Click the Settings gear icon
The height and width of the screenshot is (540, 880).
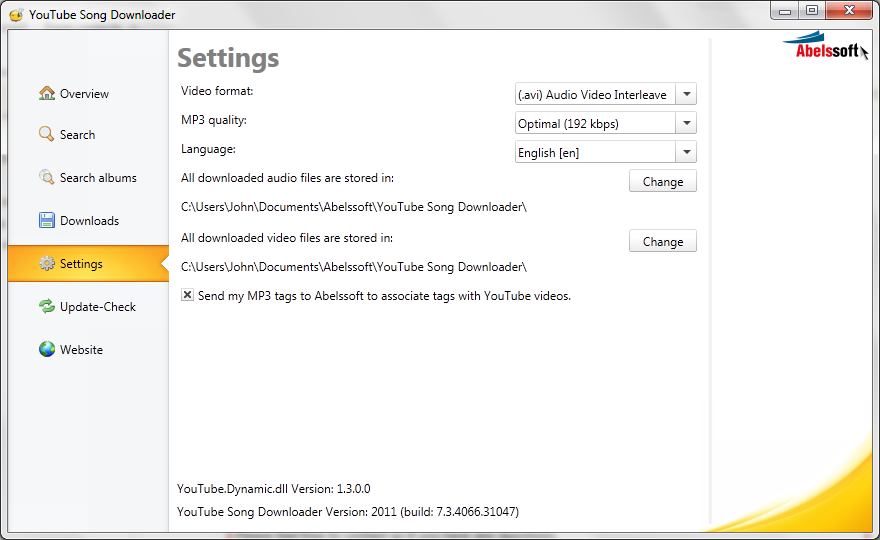pos(47,263)
